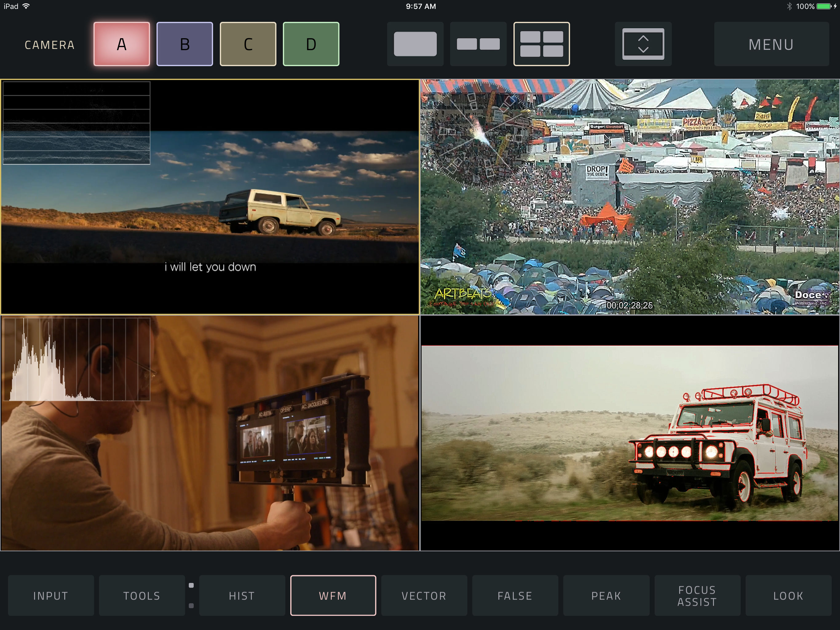Select the single-view layout icon
The width and height of the screenshot is (840, 630).
click(x=415, y=44)
